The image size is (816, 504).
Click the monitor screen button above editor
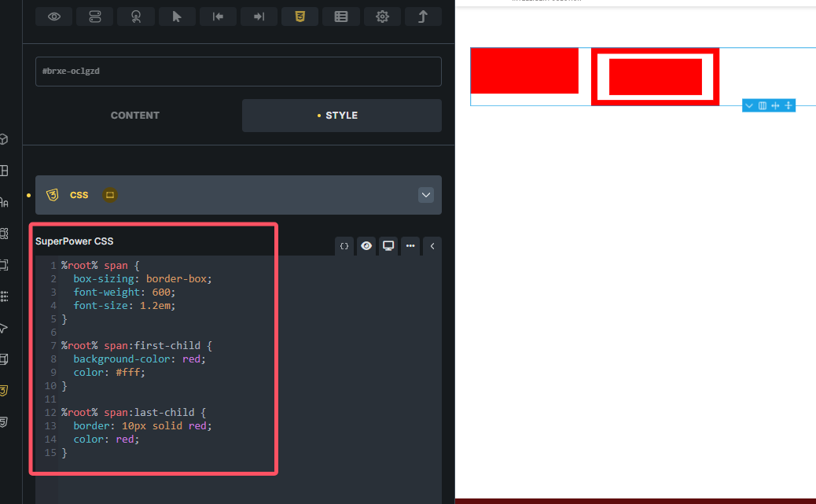tap(388, 246)
